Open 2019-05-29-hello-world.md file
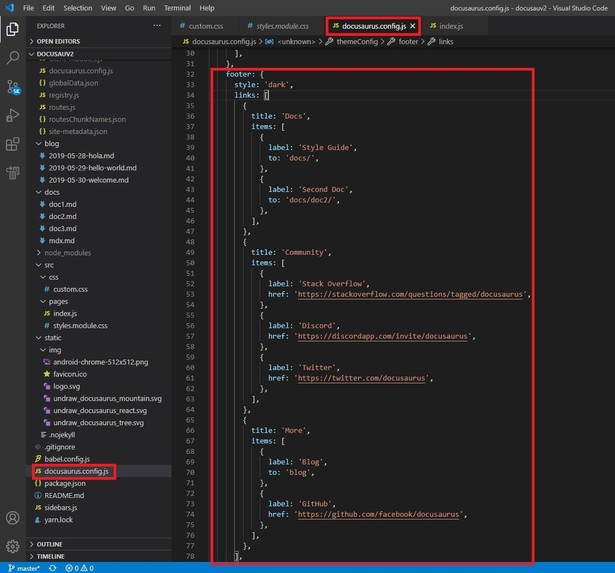The image size is (615, 573). (x=93, y=168)
